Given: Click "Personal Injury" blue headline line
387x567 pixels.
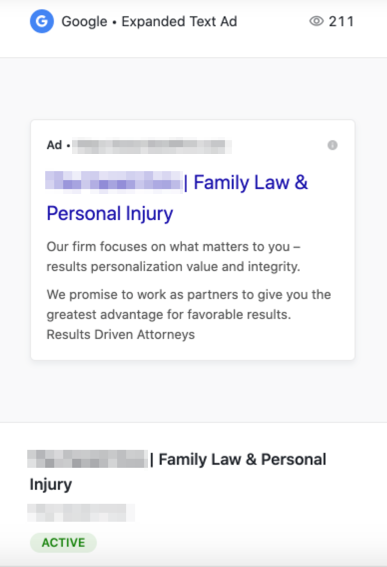Looking at the screenshot, I should point(110,213).
